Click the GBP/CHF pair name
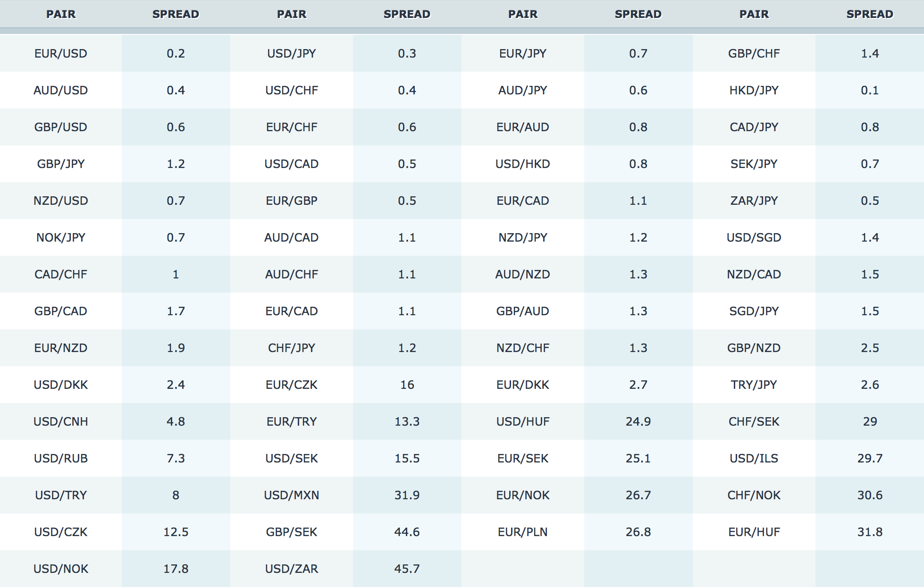The height and width of the screenshot is (588, 924). click(x=754, y=53)
